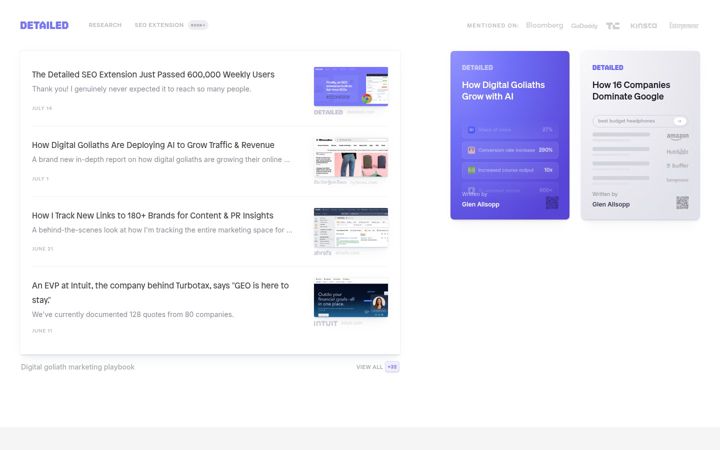Click the QR code on gray card
Screen dimensions: 720x450
(682, 202)
